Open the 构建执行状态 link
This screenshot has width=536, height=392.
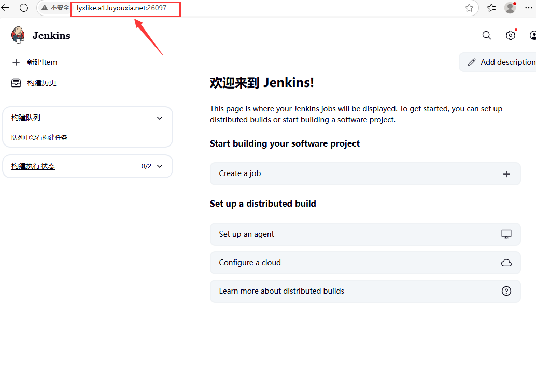(33, 166)
